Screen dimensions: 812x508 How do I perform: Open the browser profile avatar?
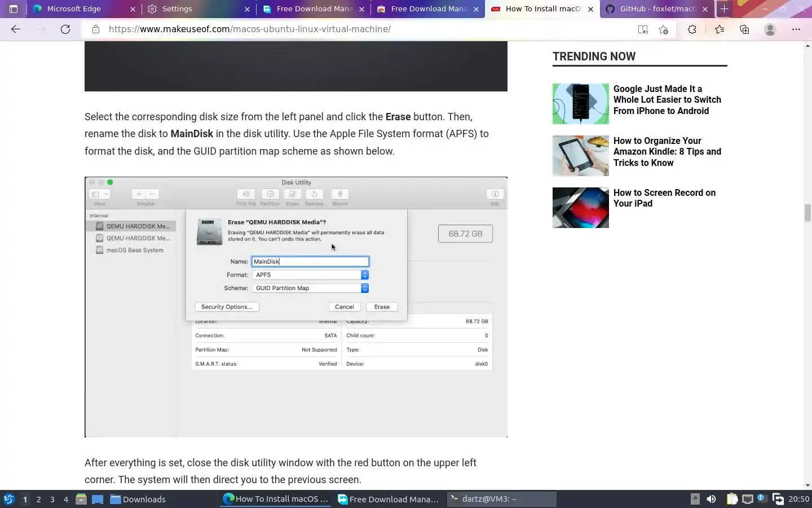click(770, 29)
